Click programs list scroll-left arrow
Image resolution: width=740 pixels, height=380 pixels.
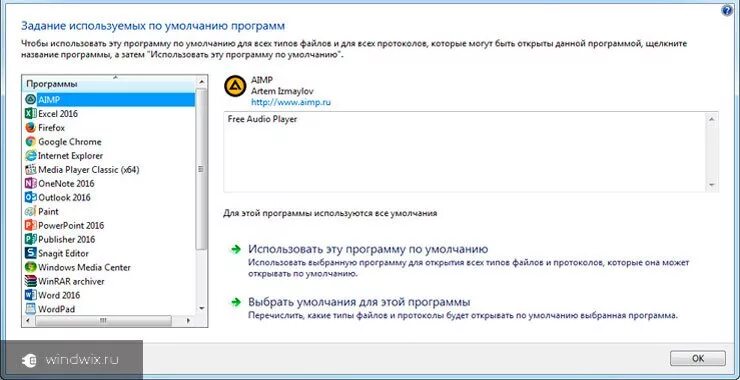27,321
